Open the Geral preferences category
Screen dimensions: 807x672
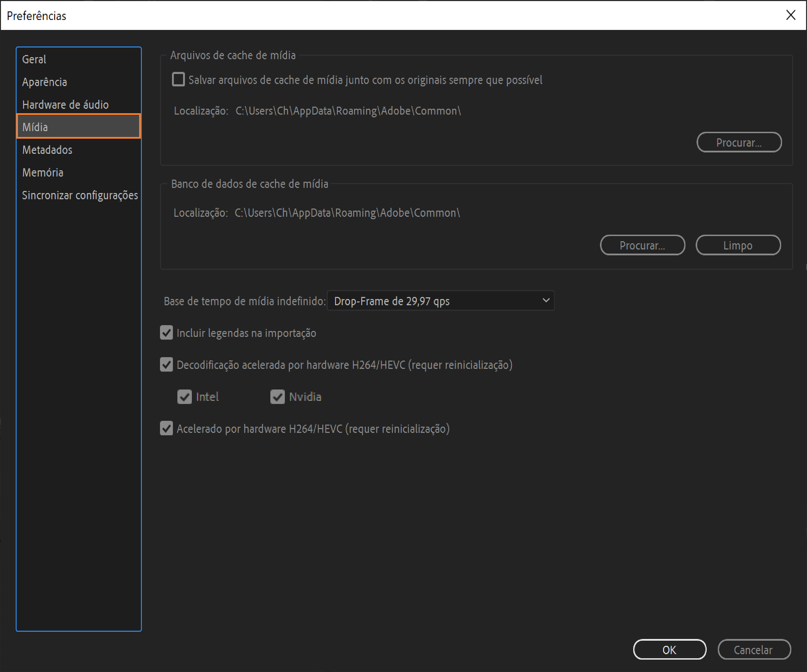click(34, 59)
